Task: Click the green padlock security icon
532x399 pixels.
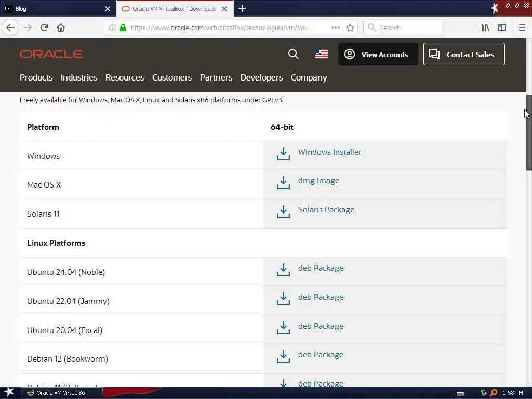Action: coord(123,28)
